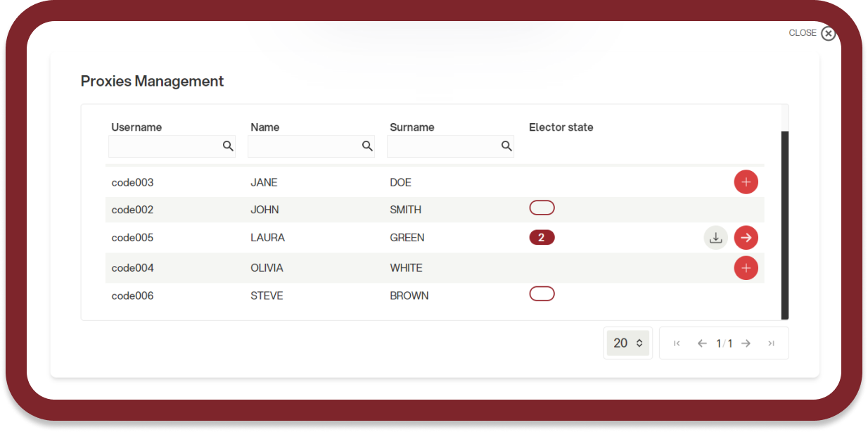This screenshot has width=868, height=432.
Task: Click the surname DOE cell
Action: click(400, 182)
